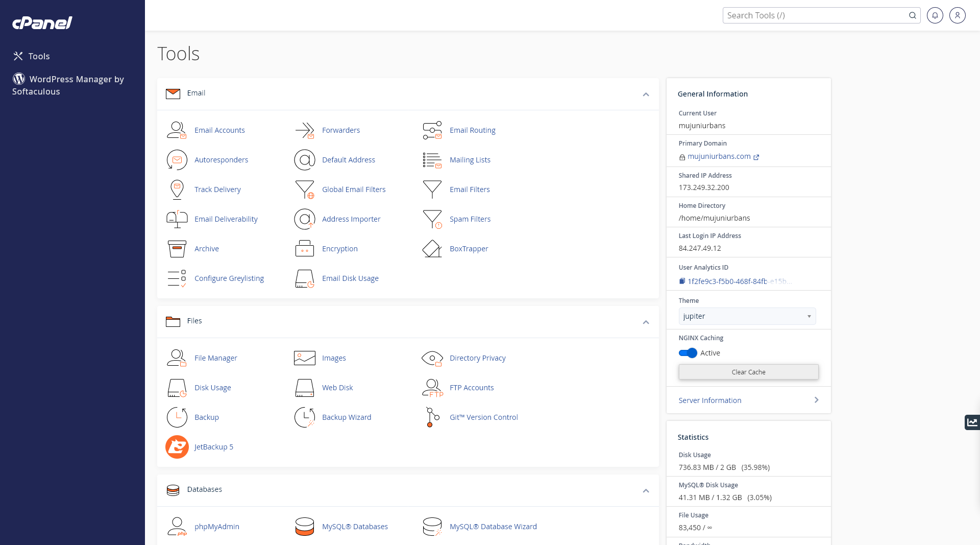
Task: Open the Email Accounts icon
Action: [x=177, y=130]
